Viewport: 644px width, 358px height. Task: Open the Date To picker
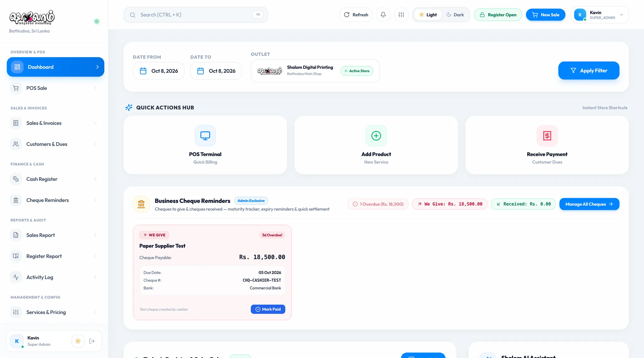coord(216,71)
